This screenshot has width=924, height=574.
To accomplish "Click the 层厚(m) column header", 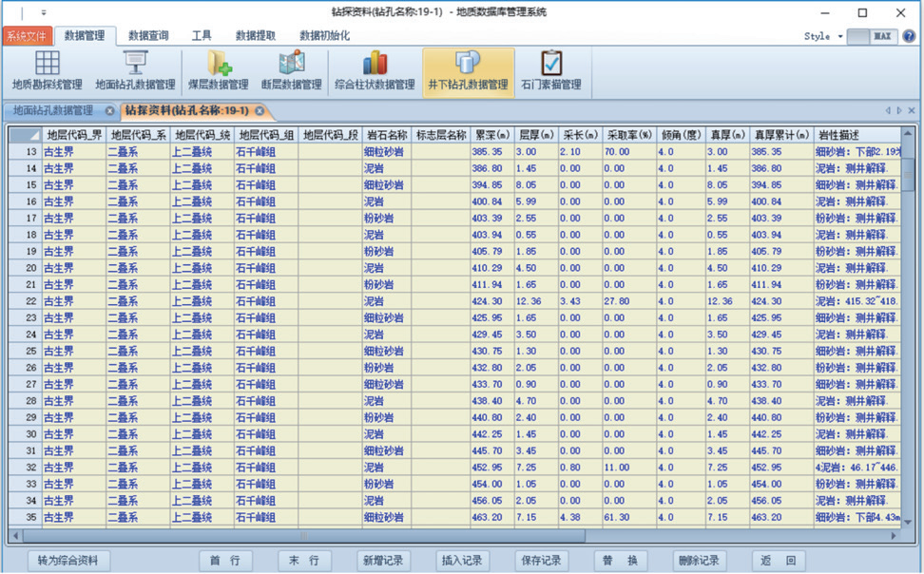I will (x=537, y=135).
